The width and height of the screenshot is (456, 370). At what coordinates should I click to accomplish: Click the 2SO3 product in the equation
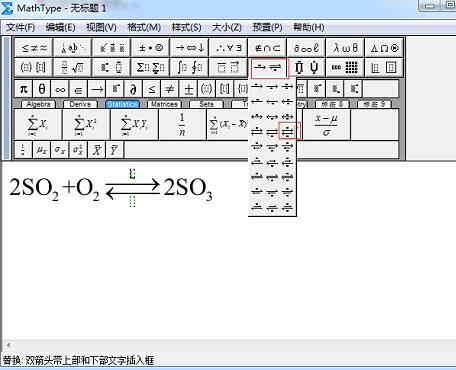188,189
